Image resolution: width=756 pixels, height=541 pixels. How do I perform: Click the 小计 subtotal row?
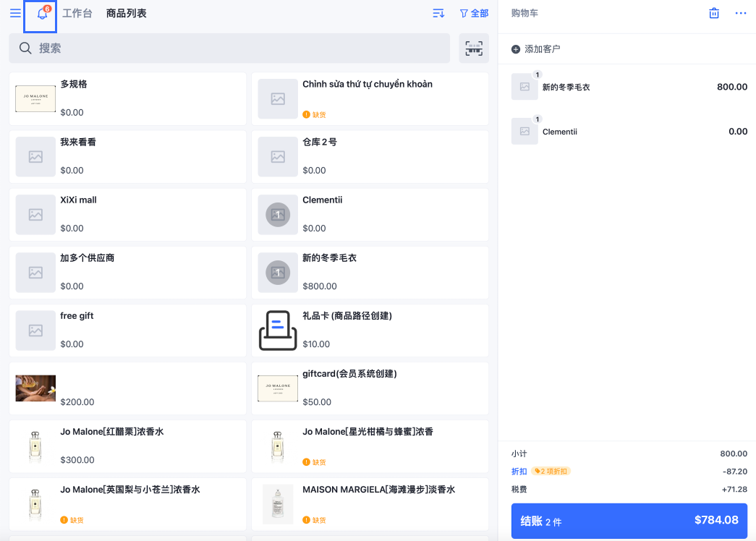629,453
